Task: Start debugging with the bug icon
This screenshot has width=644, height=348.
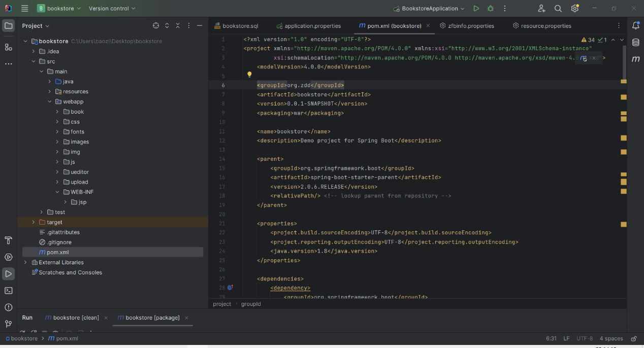Action: click(490, 9)
